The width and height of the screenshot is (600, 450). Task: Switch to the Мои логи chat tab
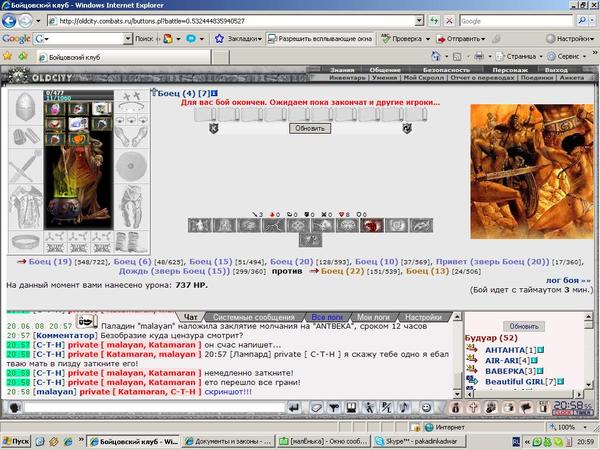click(x=373, y=317)
